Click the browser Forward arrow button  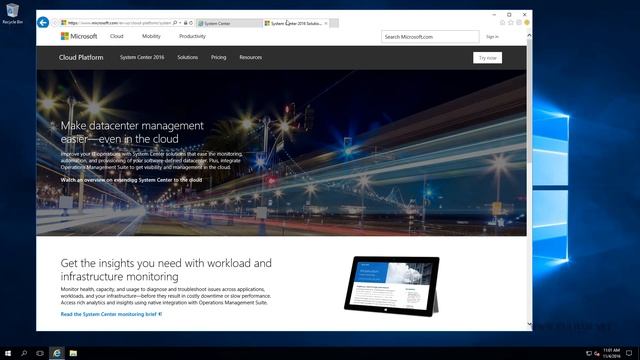coord(55,23)
